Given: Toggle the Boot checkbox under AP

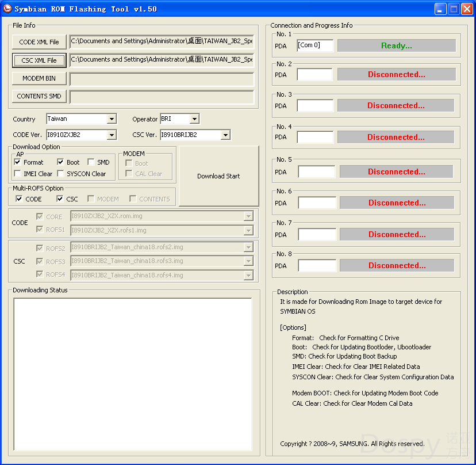Looking at the screenshot, I should [x=61, y=162].
